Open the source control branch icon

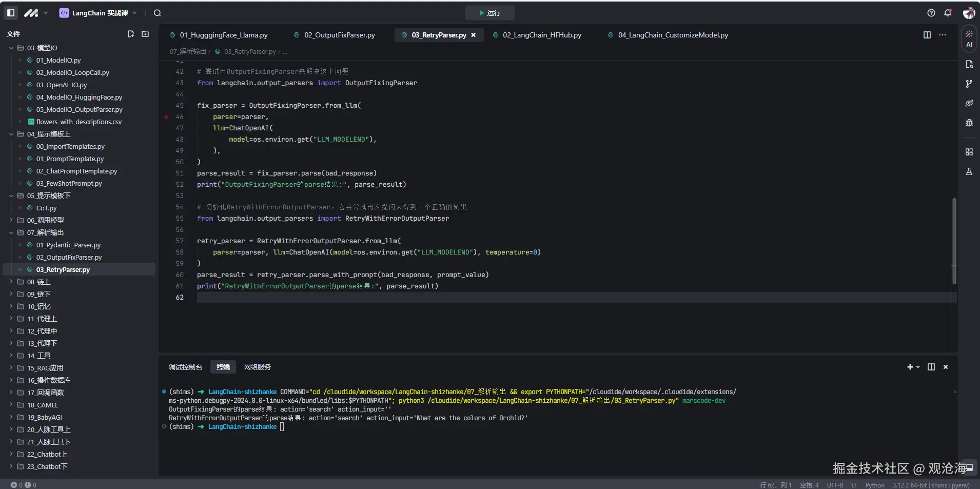pyautogui.click(x=969, y=84)
